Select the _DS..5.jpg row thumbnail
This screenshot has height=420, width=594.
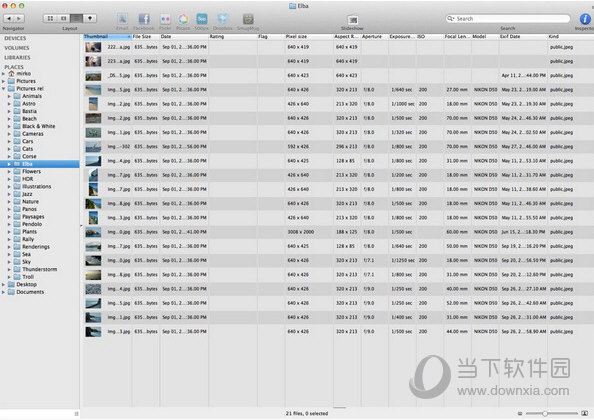coord(93,76)
